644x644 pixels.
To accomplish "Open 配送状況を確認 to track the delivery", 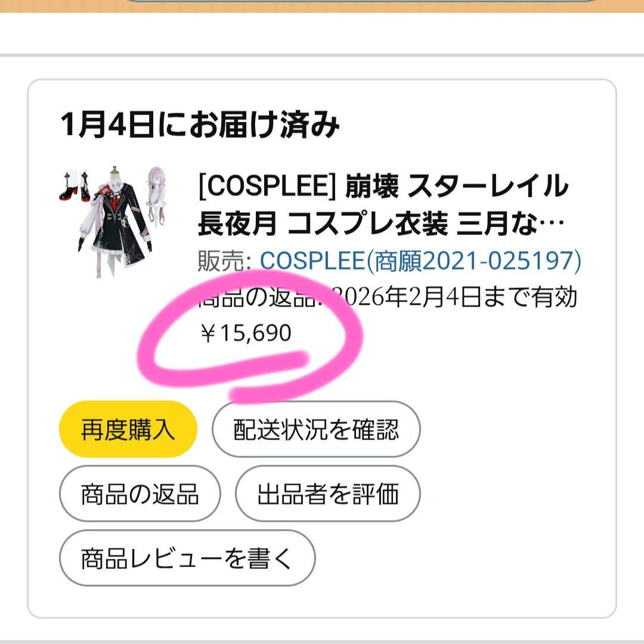I will coord(316,429).
